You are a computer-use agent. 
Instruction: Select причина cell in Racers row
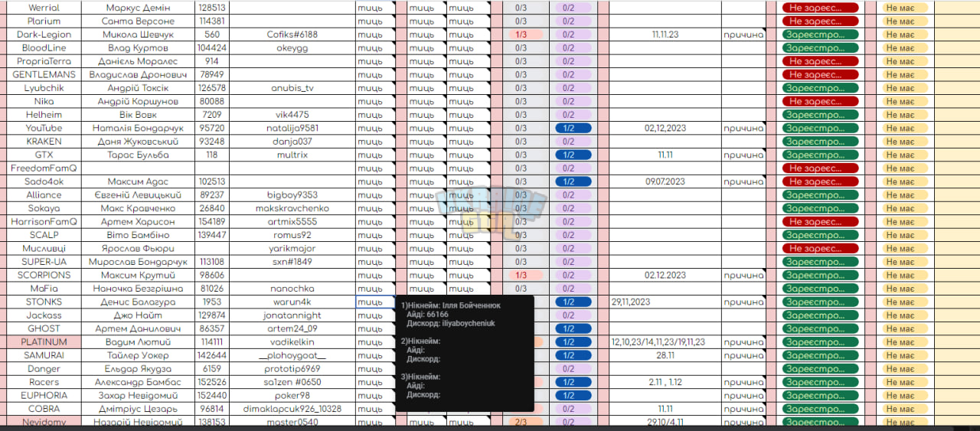coord(743,382)
